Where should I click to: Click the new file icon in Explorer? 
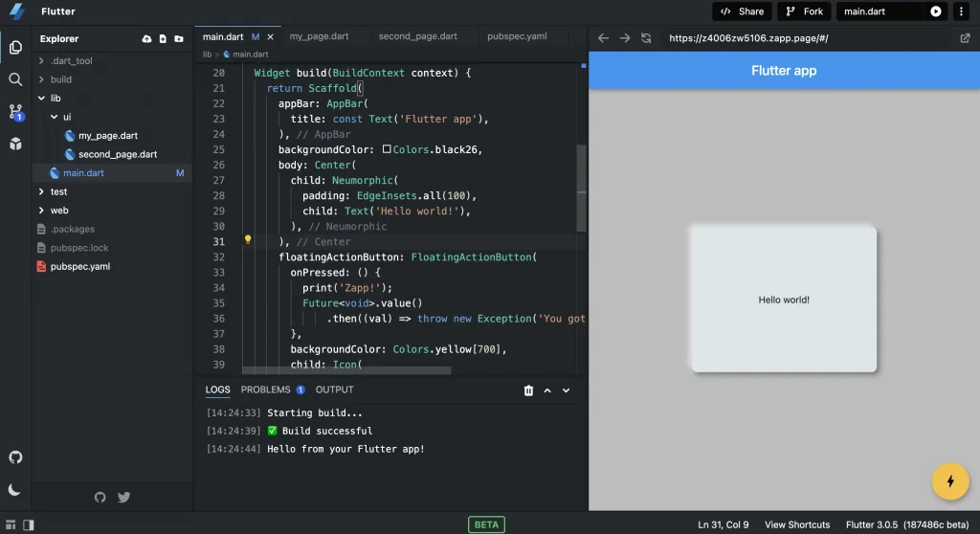point(163,39)
